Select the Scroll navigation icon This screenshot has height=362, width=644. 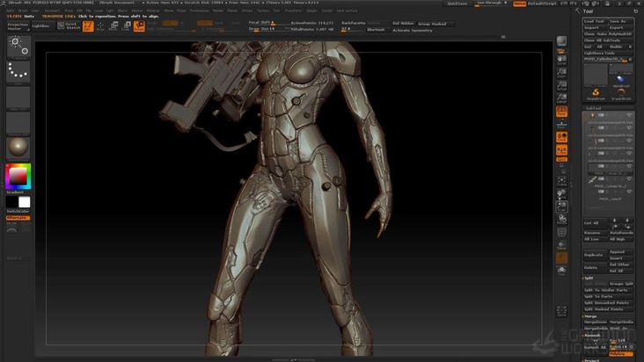pos(561,61)
